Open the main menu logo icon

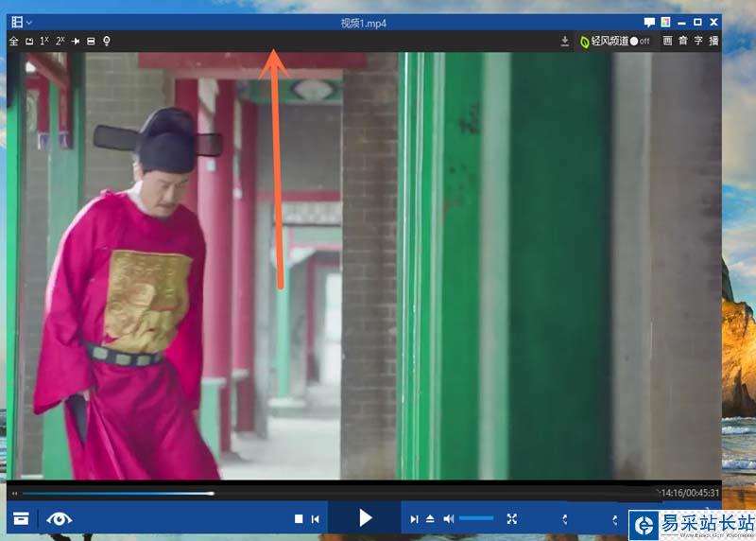[x=17, y=22]
